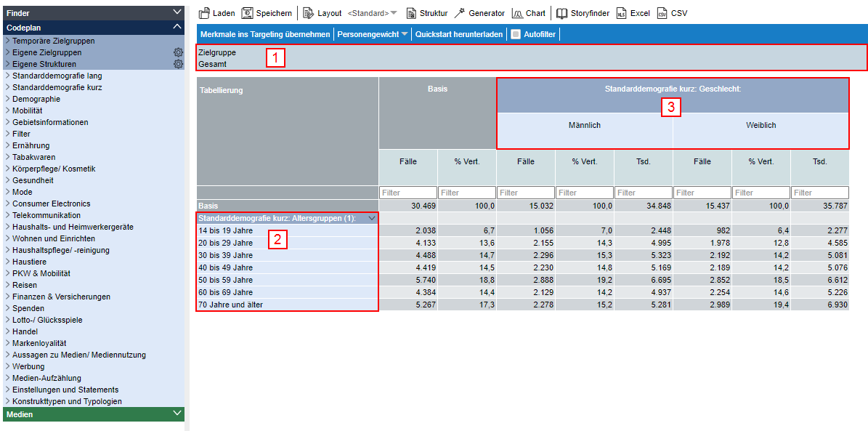Open the Struktur tool
Screen dimensions: 868x431
pyautogui.click(x=412, y=13)
